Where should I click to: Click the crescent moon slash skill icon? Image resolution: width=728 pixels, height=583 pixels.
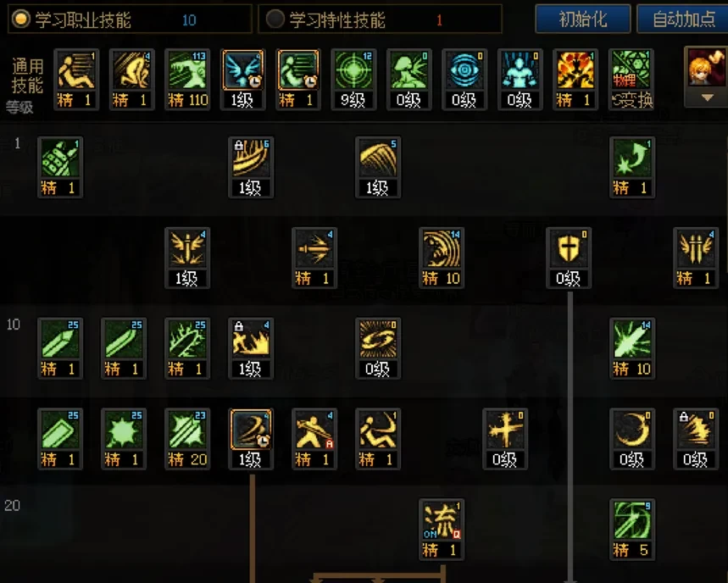point(632,439)
